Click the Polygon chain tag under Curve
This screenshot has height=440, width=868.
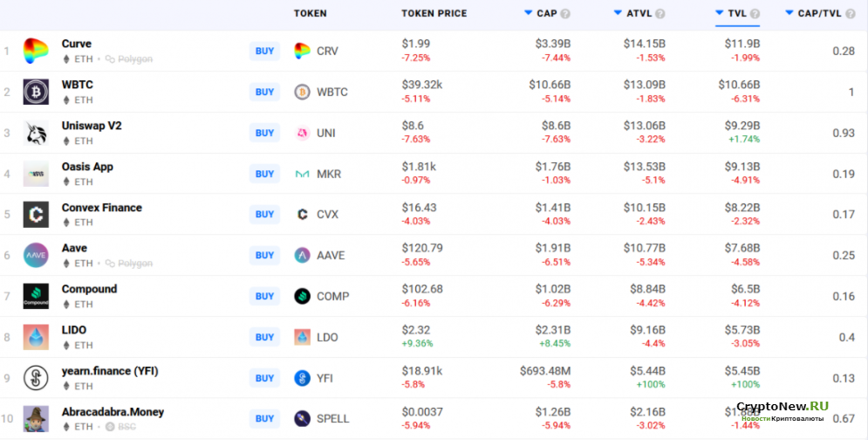click(129, 58)
